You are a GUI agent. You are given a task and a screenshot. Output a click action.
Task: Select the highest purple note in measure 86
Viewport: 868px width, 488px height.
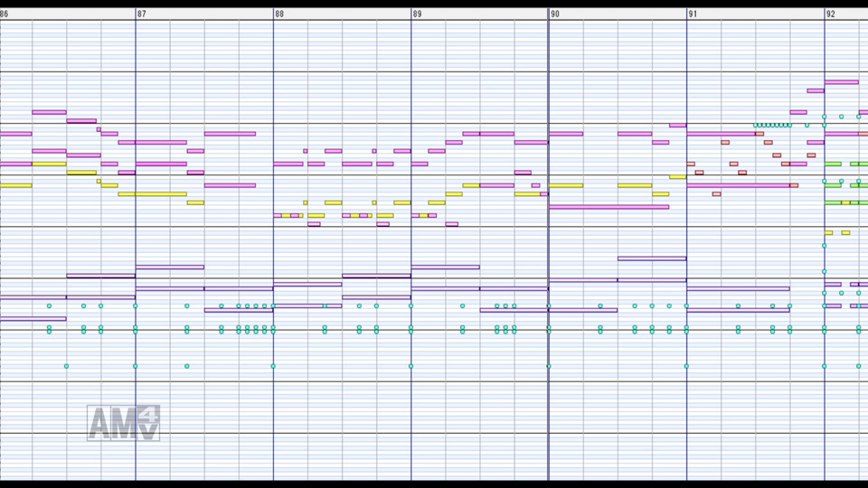[x=100, y=276]
